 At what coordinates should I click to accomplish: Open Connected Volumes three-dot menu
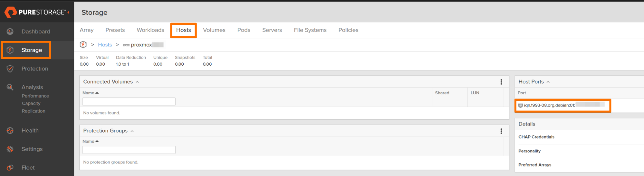click(x=501, y=82)
